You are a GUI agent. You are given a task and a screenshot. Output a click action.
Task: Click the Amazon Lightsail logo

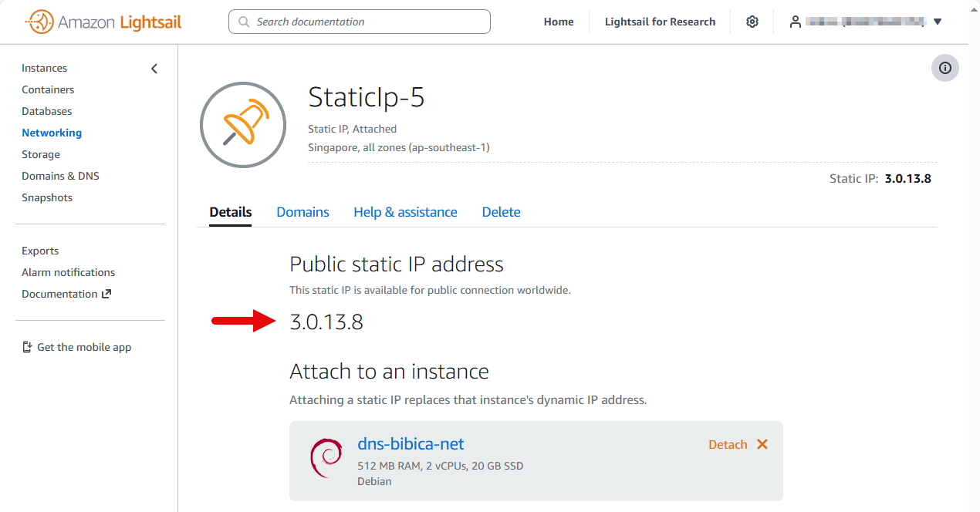coord(103,22)
